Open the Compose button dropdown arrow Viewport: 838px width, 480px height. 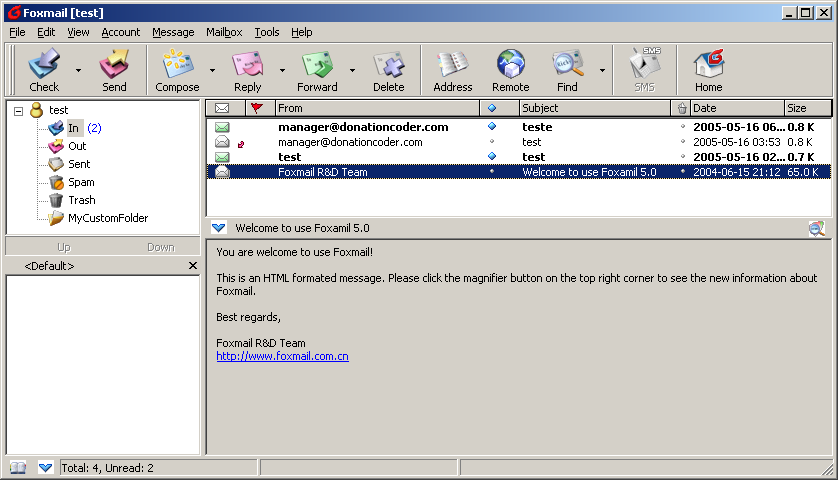coord(212,70)
